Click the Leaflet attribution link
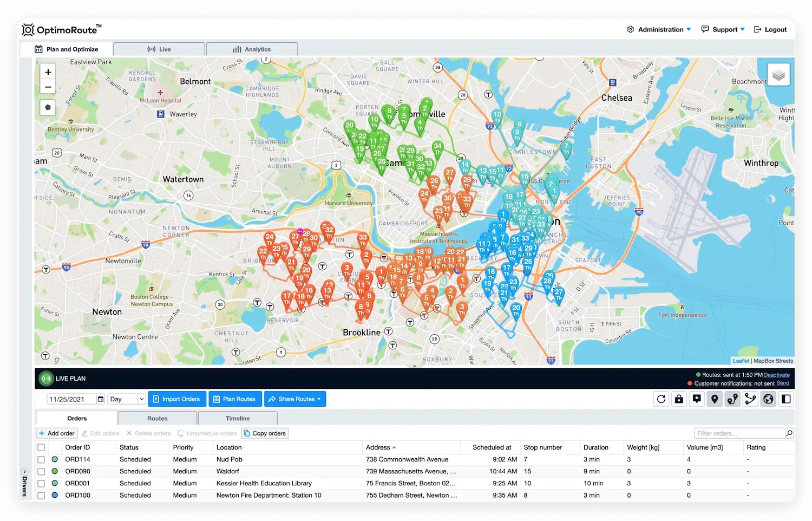Screen dimensions: 812x521 [x=741, y=361]
